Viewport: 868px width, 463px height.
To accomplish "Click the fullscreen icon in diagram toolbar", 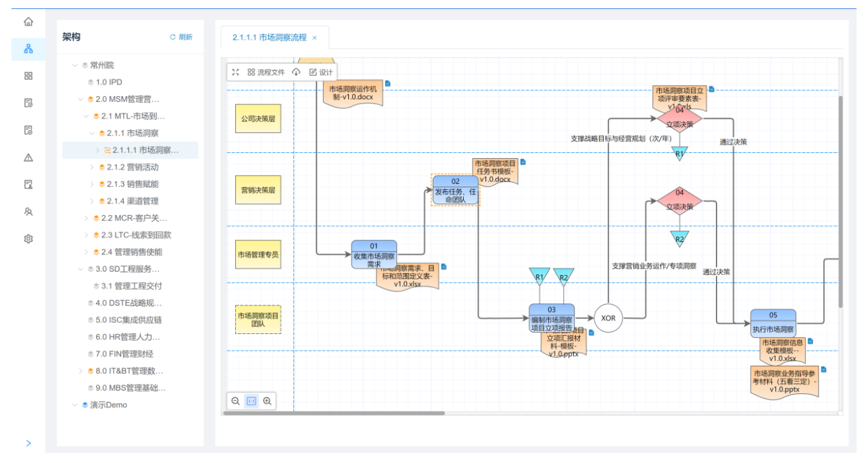I will point(235,72).
